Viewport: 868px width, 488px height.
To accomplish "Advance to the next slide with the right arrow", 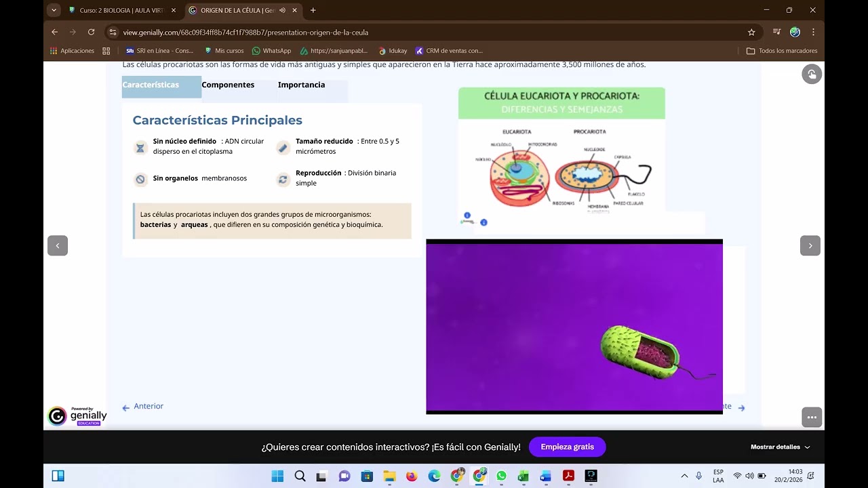I will click(810, 245).
